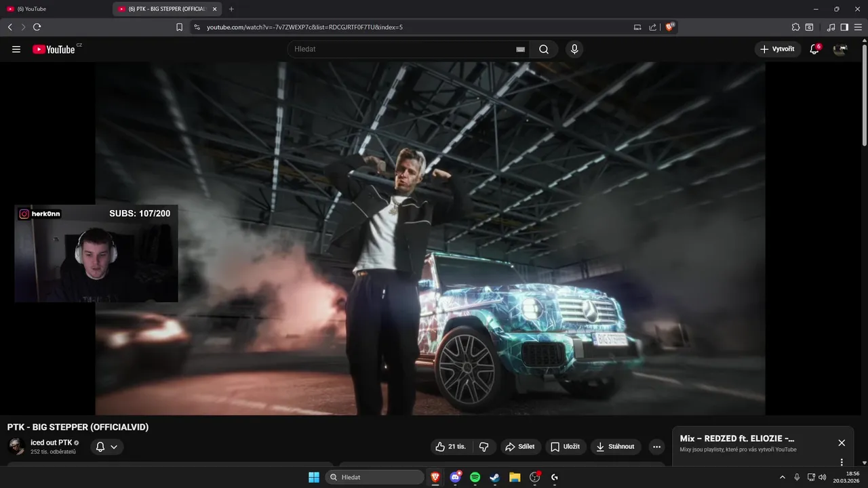The width and height of the screenshot is (868, 488).
Task: Click the taskbar Hledat search box
Action: coord(374,477)
